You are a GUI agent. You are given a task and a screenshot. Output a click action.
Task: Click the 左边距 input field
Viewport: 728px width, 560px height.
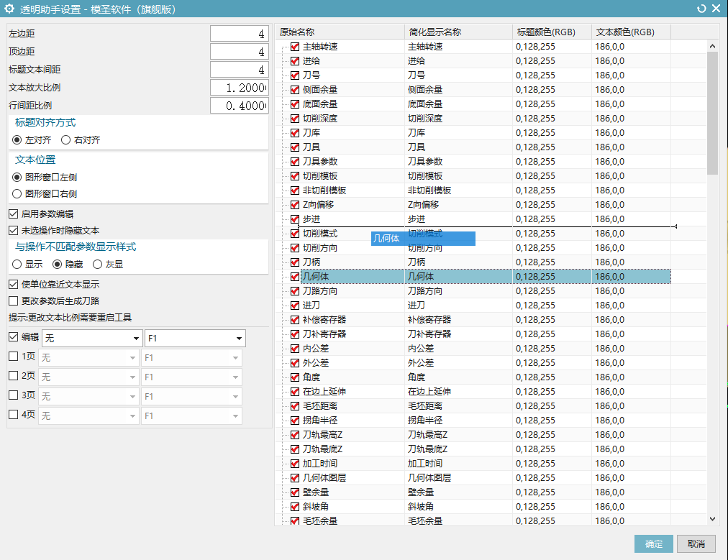(x=239, y=34)
